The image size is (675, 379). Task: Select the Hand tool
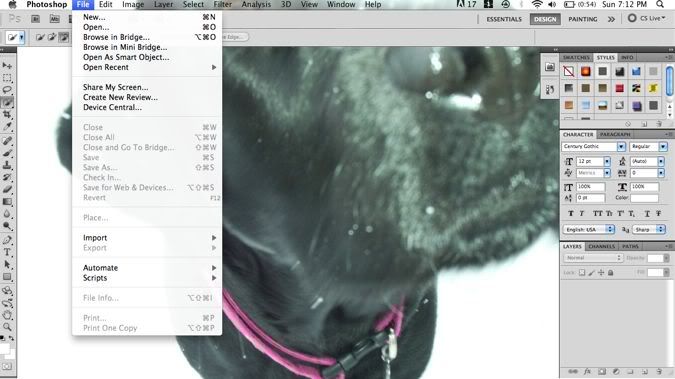pos(7,315)
